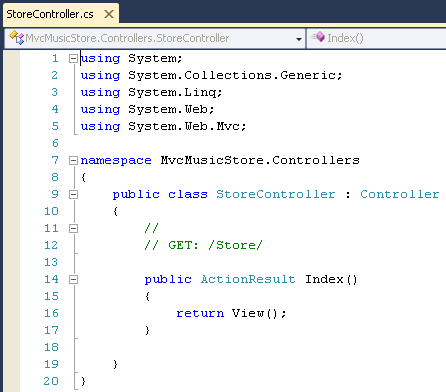
Task: Click the purple method icon beside Index()
Action: point(318,37)
